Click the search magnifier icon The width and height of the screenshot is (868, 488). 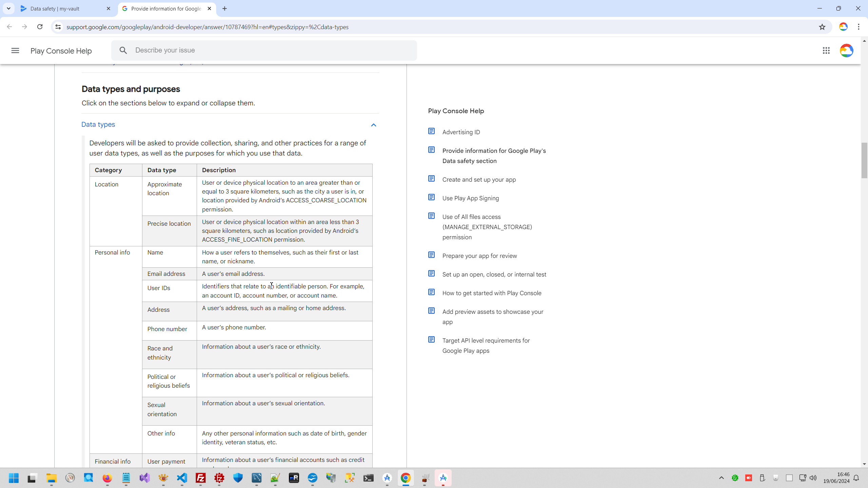point(123,50)
